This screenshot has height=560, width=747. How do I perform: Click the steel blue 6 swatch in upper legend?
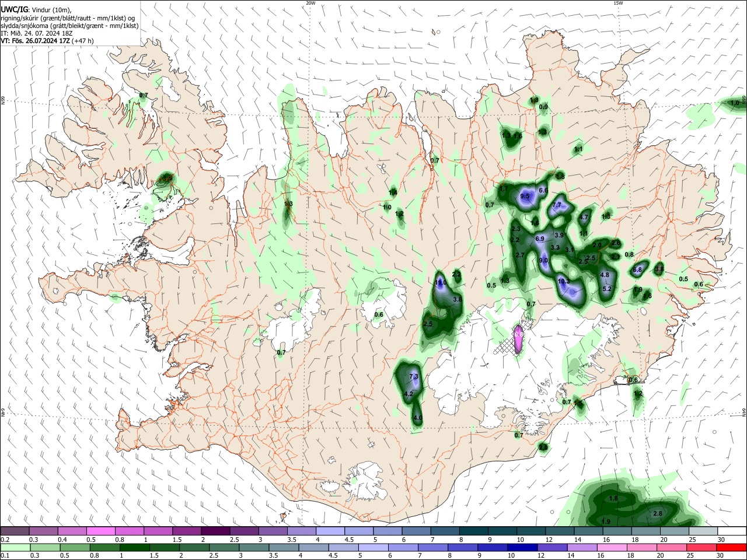pos(416,531)
